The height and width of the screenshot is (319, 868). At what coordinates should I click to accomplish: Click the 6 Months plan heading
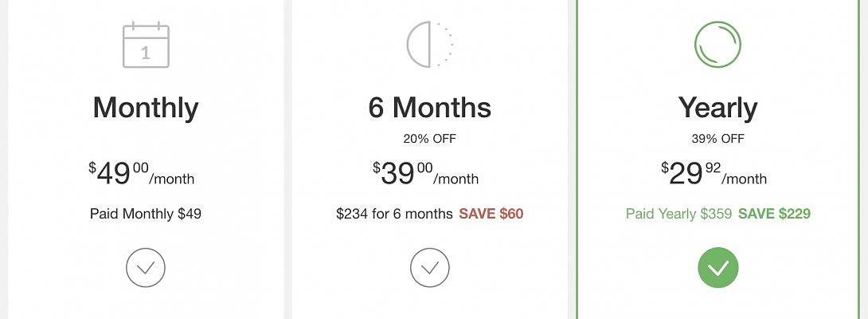[x=430, y=107]
